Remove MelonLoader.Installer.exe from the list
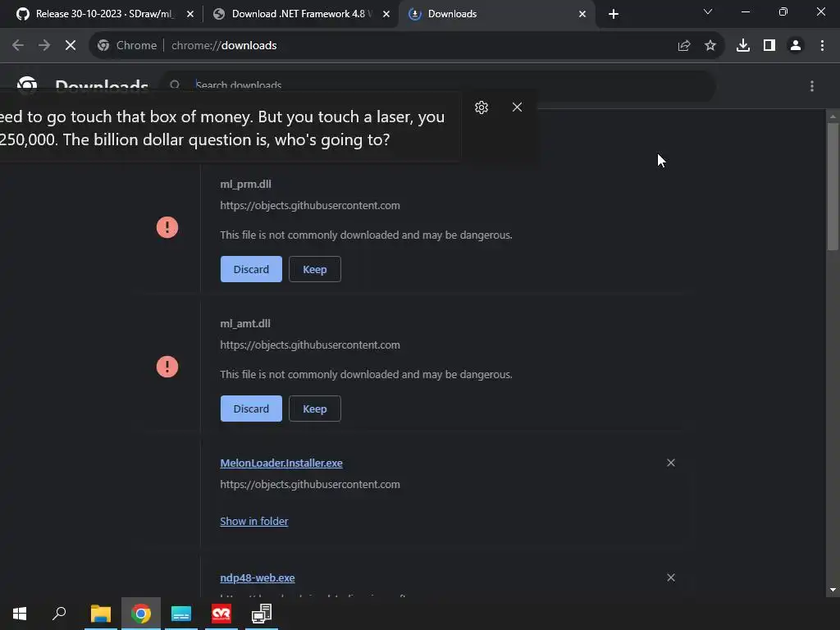The image size is (840, 630). [671, 463]
